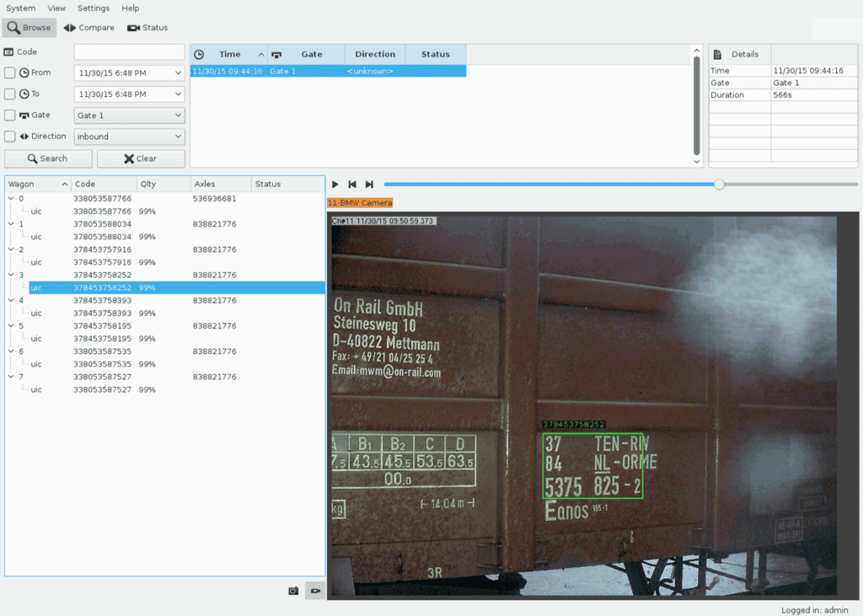Sort wagon list by Wagon column
863x616 pixels.
tap(38, 184)
